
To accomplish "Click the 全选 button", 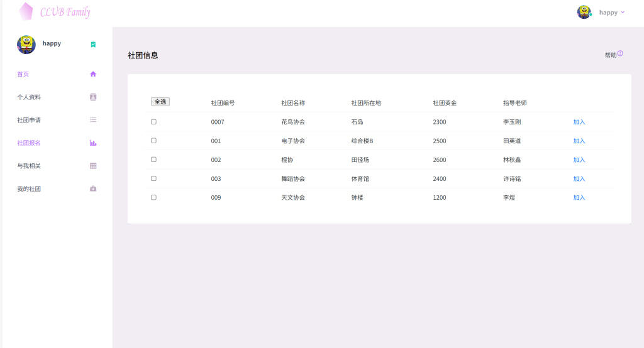I will point(160,102).
